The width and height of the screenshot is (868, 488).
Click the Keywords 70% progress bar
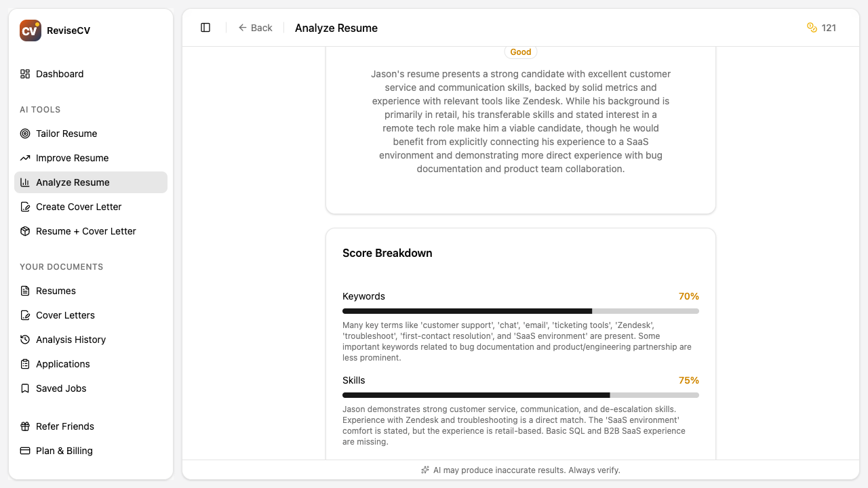tap(520, 311)
